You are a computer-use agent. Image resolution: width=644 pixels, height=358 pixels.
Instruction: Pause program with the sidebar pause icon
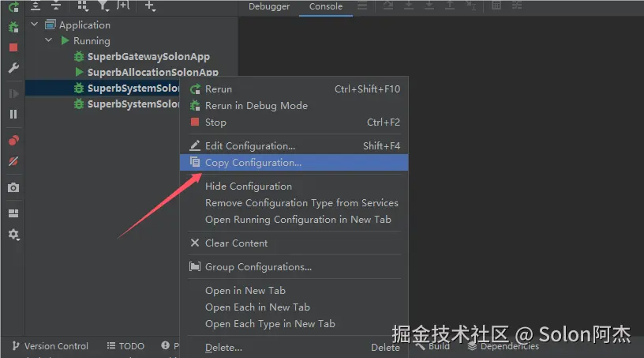(13, 114)
